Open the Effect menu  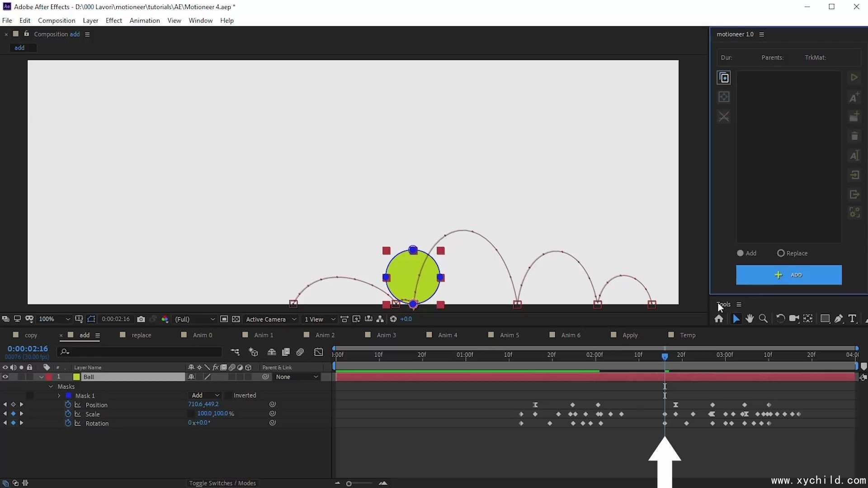[x=114, y=20]
